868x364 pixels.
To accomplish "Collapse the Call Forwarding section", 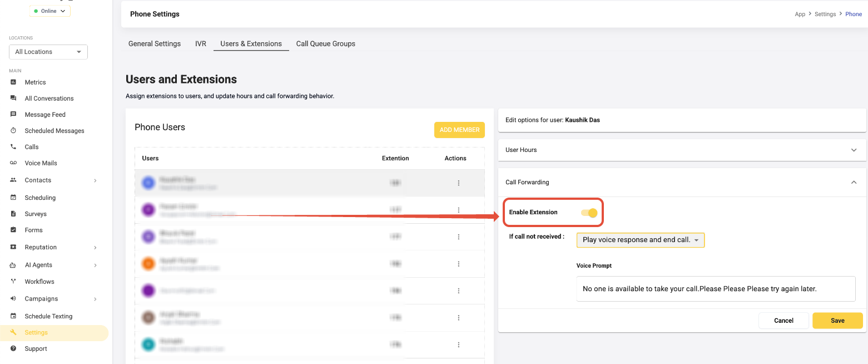I will coord(854,183).
